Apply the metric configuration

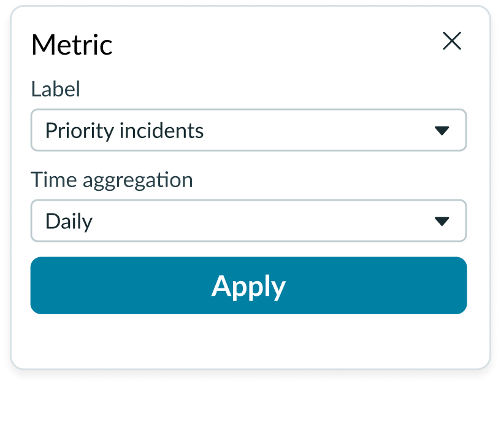(x=248, y=285)
